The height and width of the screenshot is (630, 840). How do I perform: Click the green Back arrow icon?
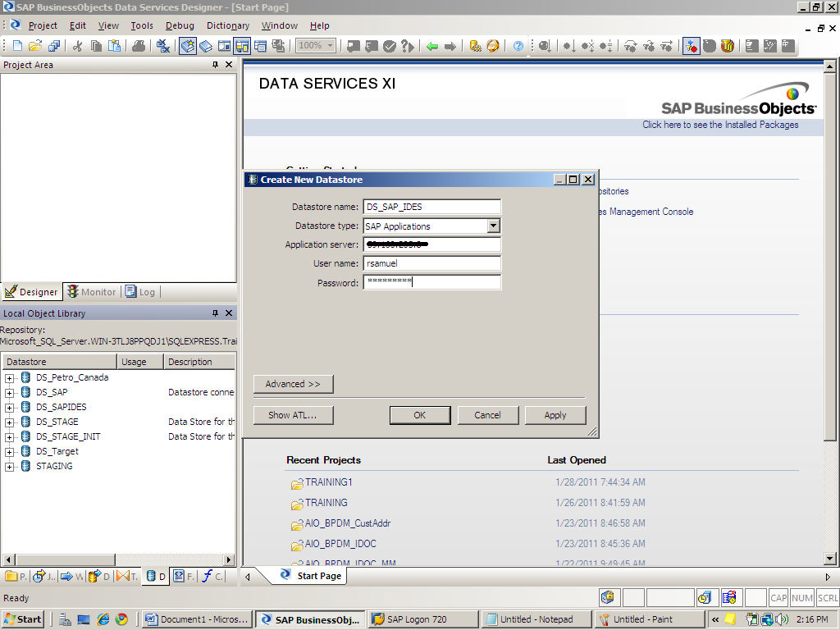click(432, 47)
